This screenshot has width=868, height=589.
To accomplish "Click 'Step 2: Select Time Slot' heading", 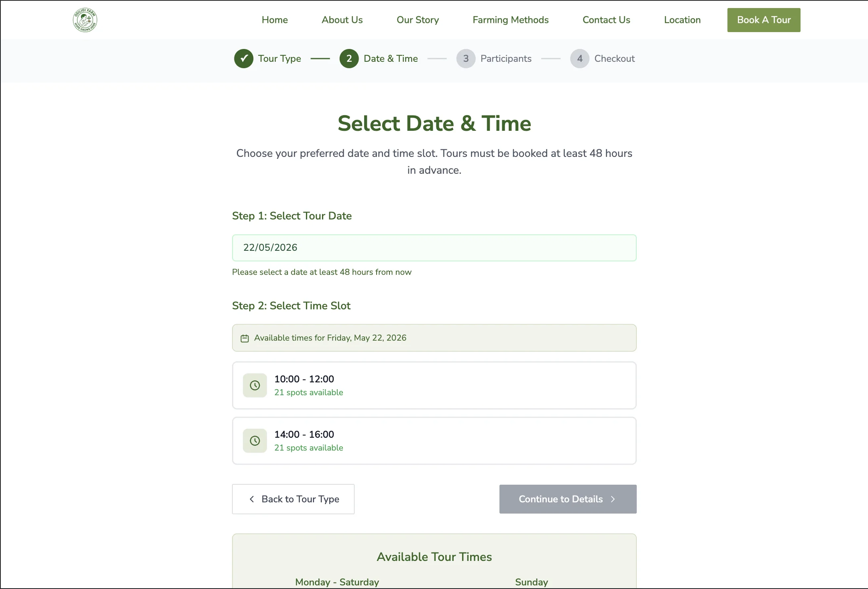I will click(291, 306).
